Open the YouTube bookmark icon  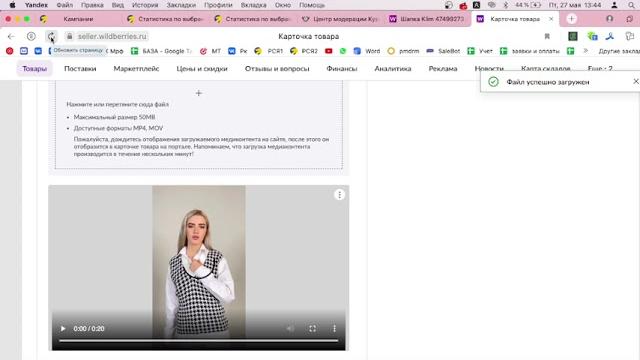coord(329,51)
